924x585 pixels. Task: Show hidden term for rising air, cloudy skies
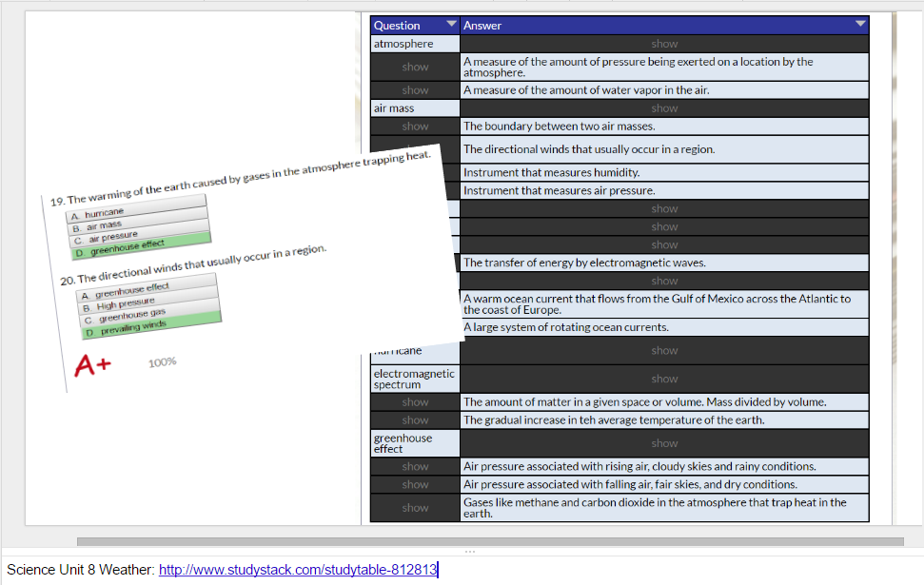pyautogui.click(x=415, y=467)
